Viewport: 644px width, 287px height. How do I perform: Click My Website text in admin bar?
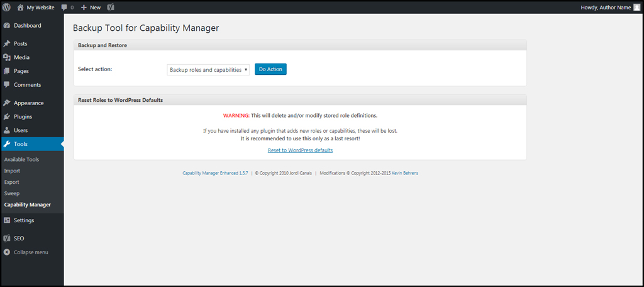coord(41,8)
